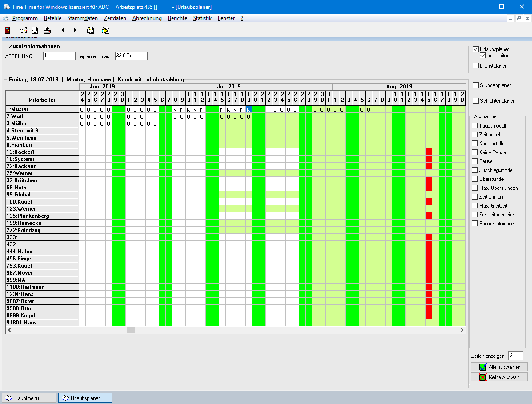Open the Berichte menu

(x=177, y=18)
